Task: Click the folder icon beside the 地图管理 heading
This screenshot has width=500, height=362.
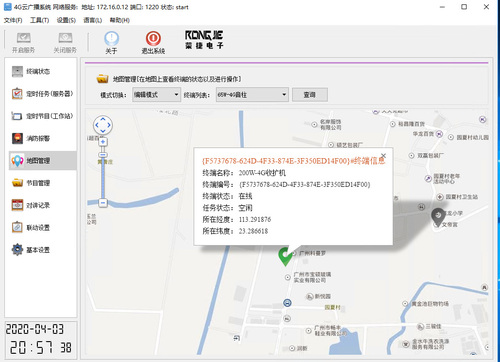Action: click(102, 79)
